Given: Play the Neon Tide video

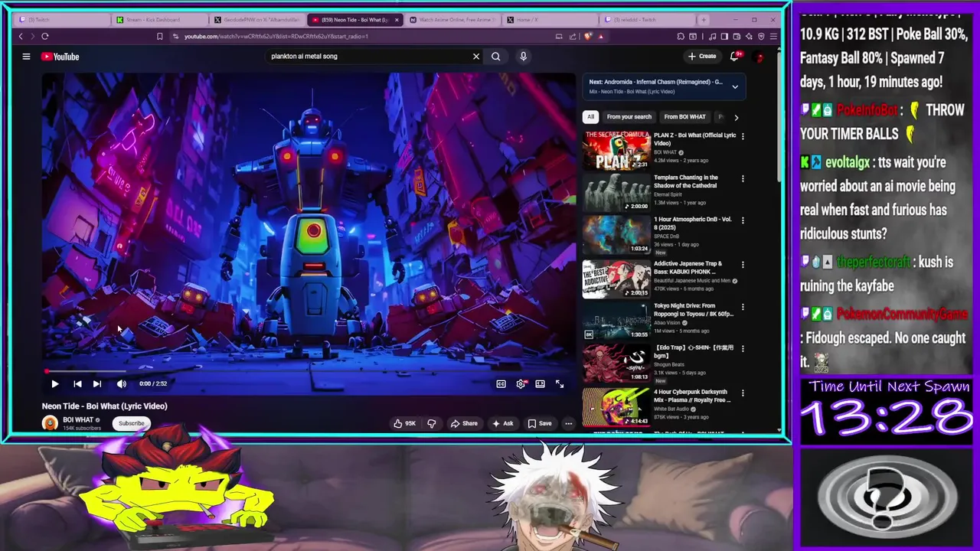Looking at the screenshot, I should click(x=54, y=383).
